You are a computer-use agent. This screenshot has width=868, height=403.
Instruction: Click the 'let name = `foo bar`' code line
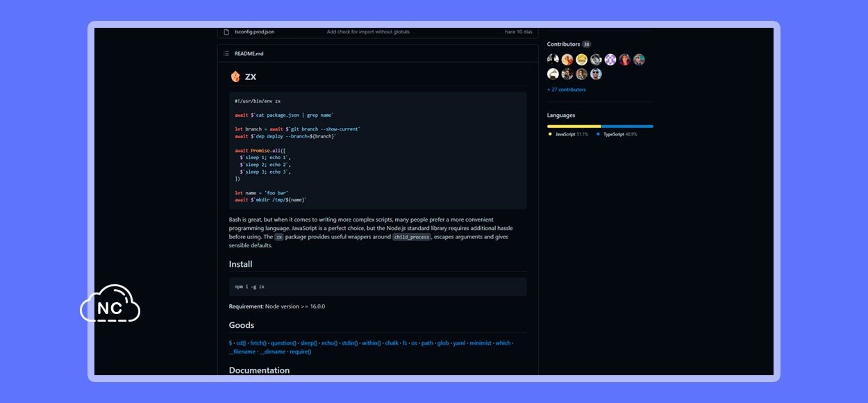pyautogui.click(x=261, y=192)
